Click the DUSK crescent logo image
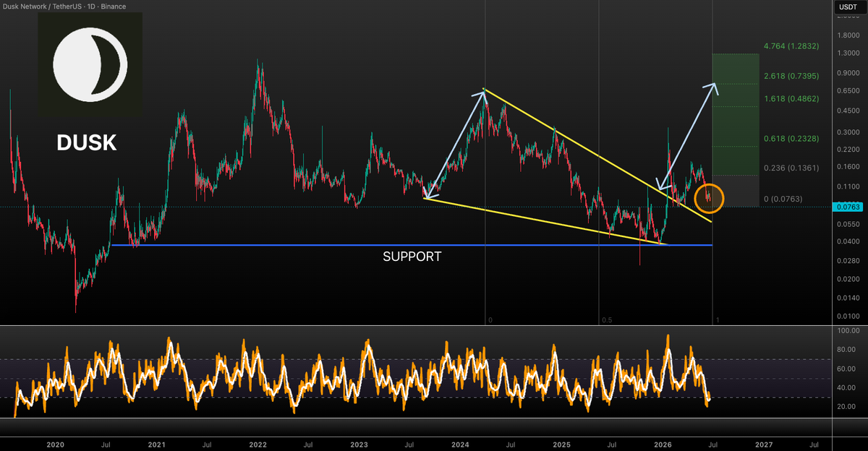The image size is (868, 451). tap(90, 64)
